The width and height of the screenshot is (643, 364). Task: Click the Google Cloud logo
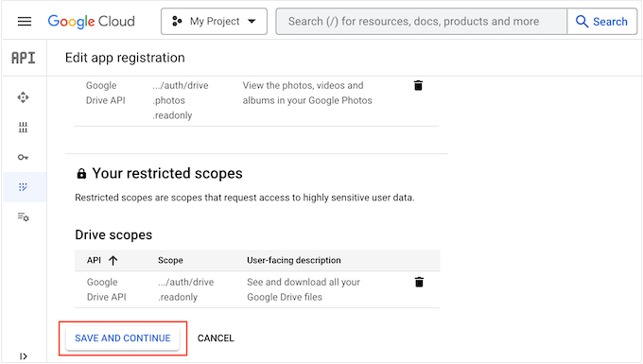[x=91, y=22]
